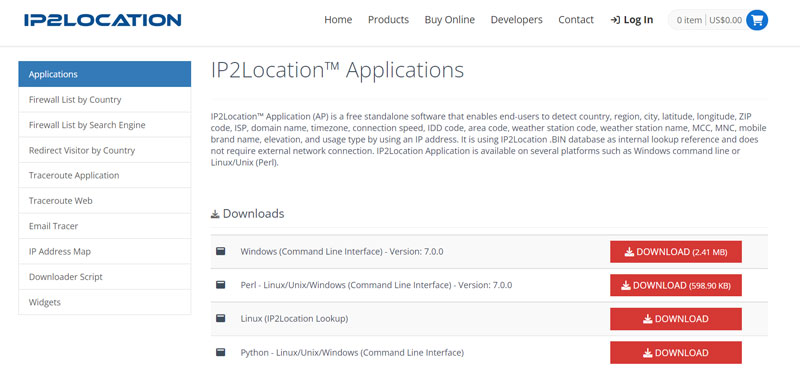Image resolution: width=800 pixels, height=388 pixels.
Task: Click the icon beside Linux (IP2Location Lookup)
Action: coord(220,319)
